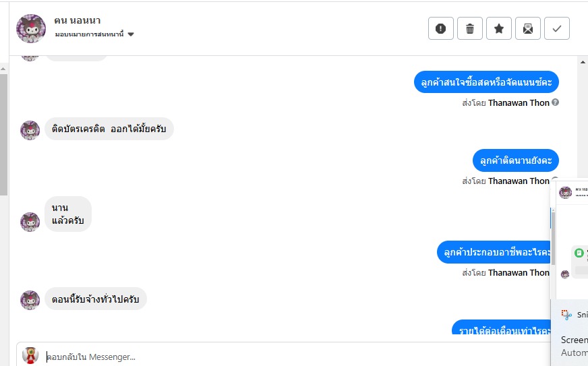Viewport: 588px width, 366px height.
Task: Mark conversation done with checkmark icon
Action: pyautogui.click(x=557, y=28)
